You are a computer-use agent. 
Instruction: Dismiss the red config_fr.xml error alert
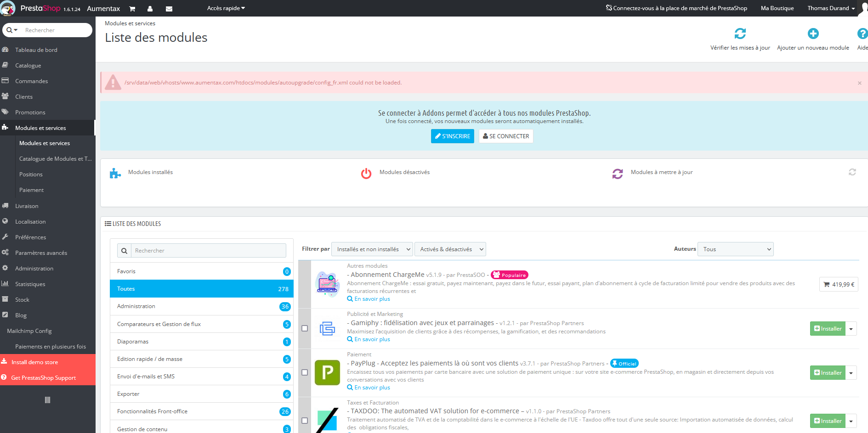pos(859,83)
